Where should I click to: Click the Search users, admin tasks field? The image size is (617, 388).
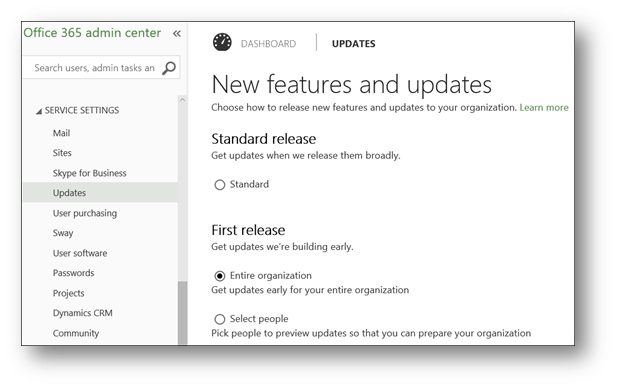coord(94,68)
